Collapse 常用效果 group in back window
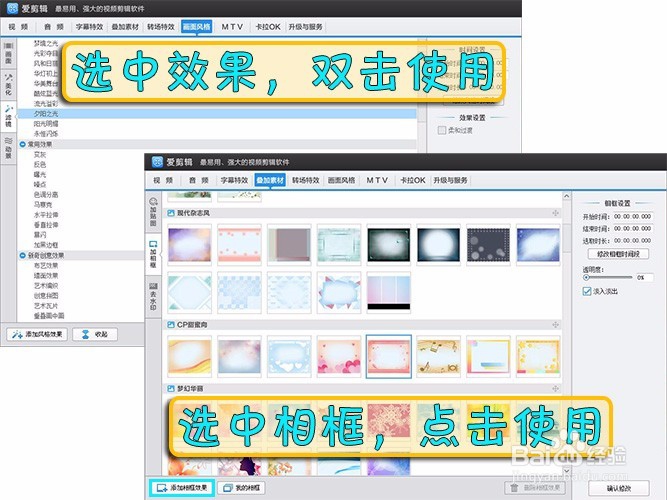 23,144
